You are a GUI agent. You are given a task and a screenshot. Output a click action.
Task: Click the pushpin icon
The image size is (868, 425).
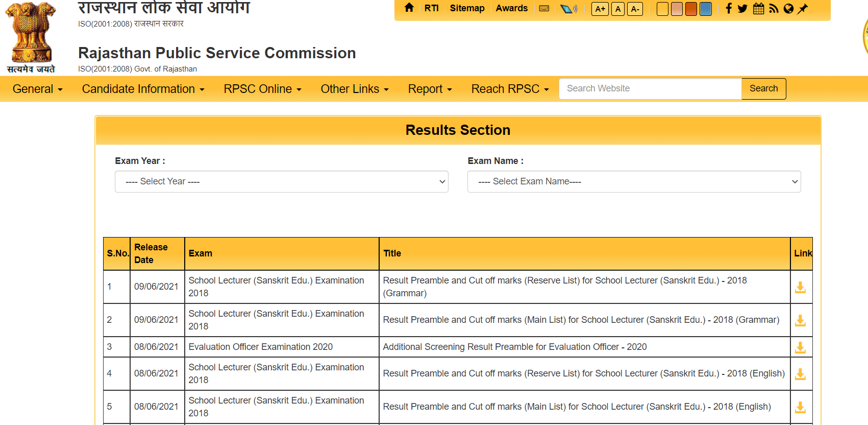click(x=803, y=9)
